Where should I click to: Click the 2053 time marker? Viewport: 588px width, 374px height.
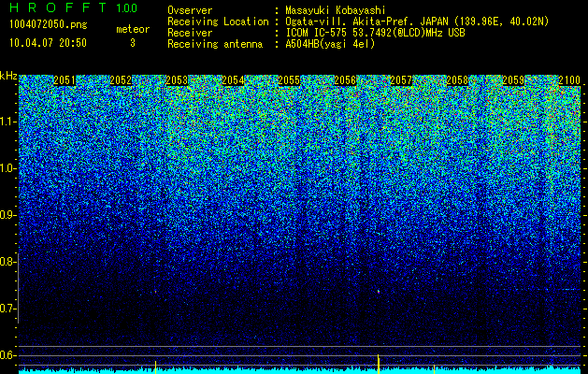coord(177,80)
